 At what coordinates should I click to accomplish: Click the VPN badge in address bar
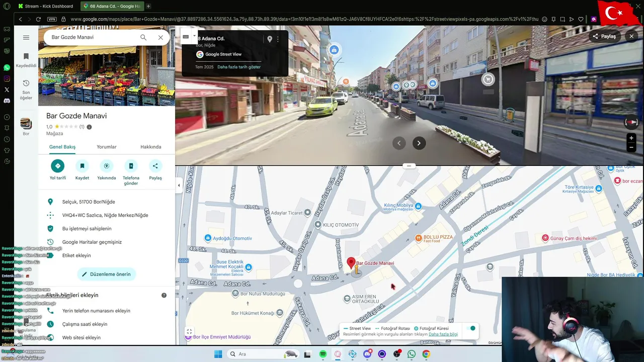point(52,19)
